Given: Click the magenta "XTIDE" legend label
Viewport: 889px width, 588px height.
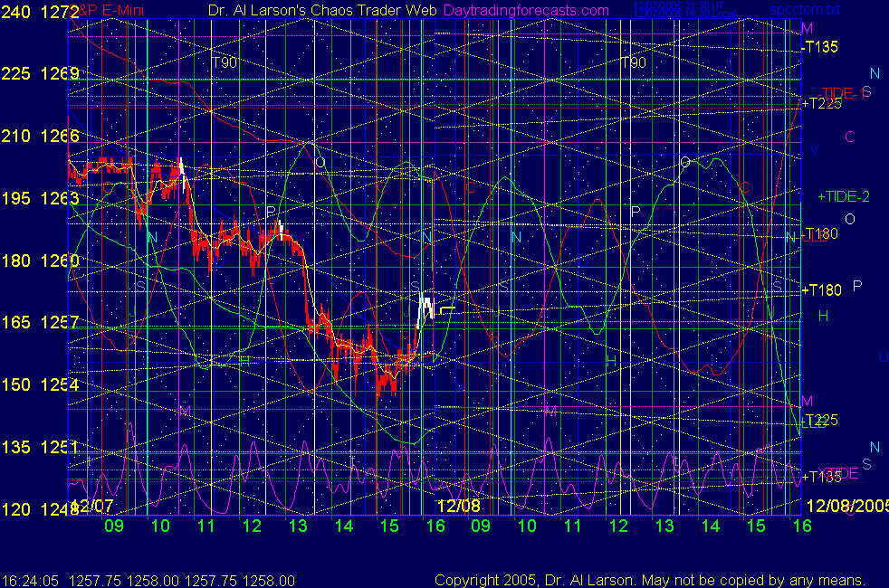Looking at the screenshot, I should tap(838, 474).
